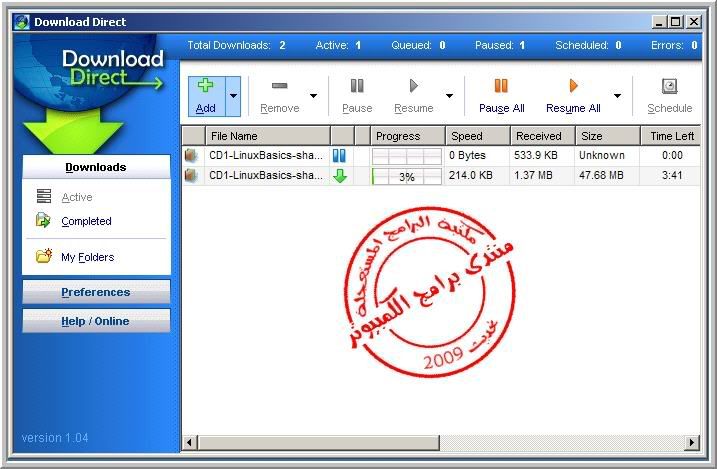Click the Active list icon in sidebar
Viewport: 717px width, 469px height.
point(44,196)
